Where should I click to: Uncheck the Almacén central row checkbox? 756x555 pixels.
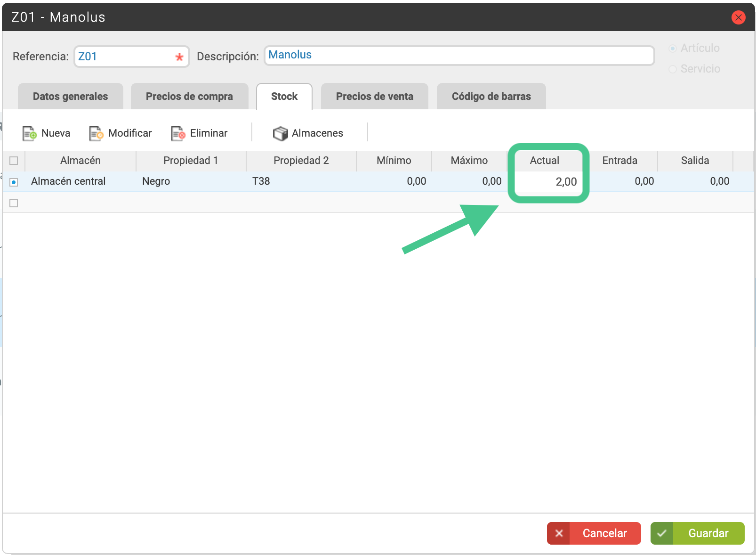14,182
